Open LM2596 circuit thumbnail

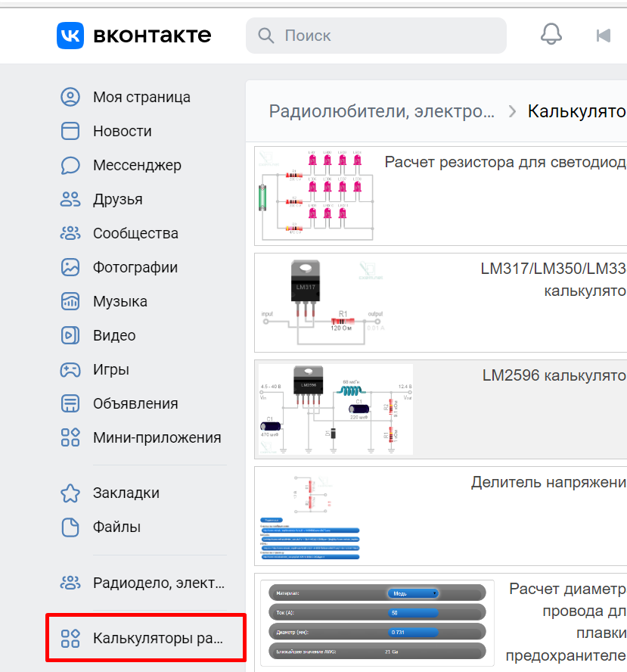336,409
